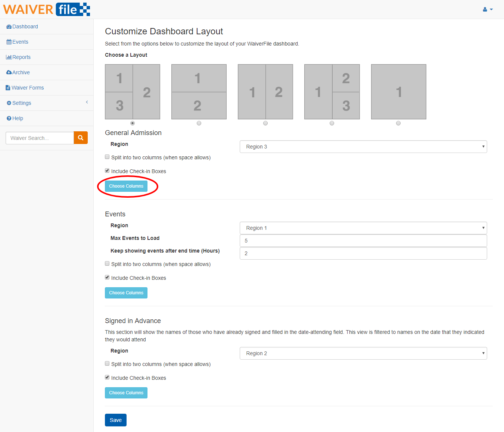Pick the side-by-side two-column layout radio button
This screenshot has width=504, height=432.
[x=265, y=123]
